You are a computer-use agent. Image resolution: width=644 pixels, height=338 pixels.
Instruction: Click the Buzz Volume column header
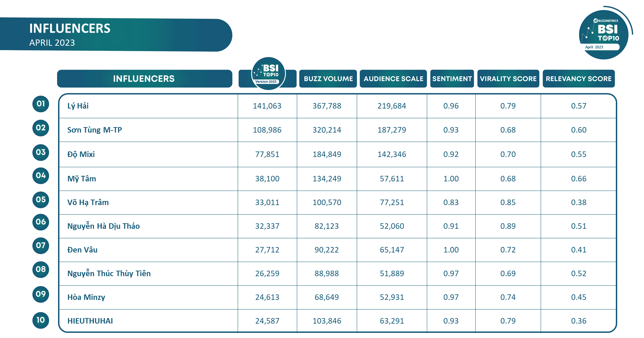[328, 79]
